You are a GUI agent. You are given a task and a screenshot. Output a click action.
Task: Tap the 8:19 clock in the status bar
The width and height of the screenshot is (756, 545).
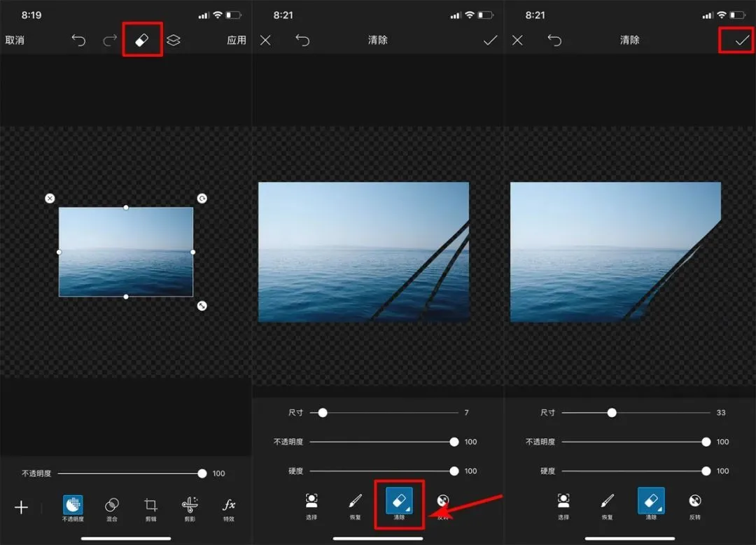click(x=31, y=15)
